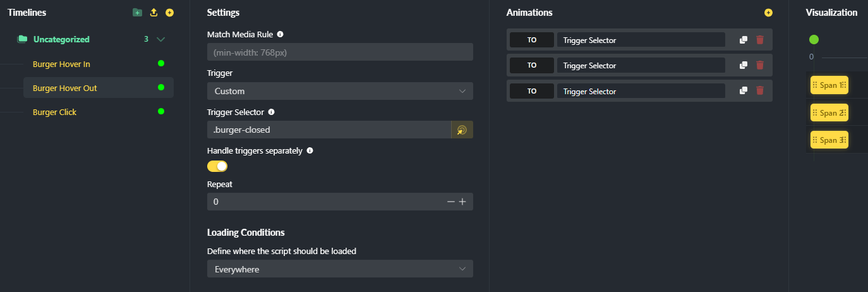Screen dimensions: 868x292
Task: Open the Everywhere loading conditions dropdown
Action: click(x=340, y=269)
